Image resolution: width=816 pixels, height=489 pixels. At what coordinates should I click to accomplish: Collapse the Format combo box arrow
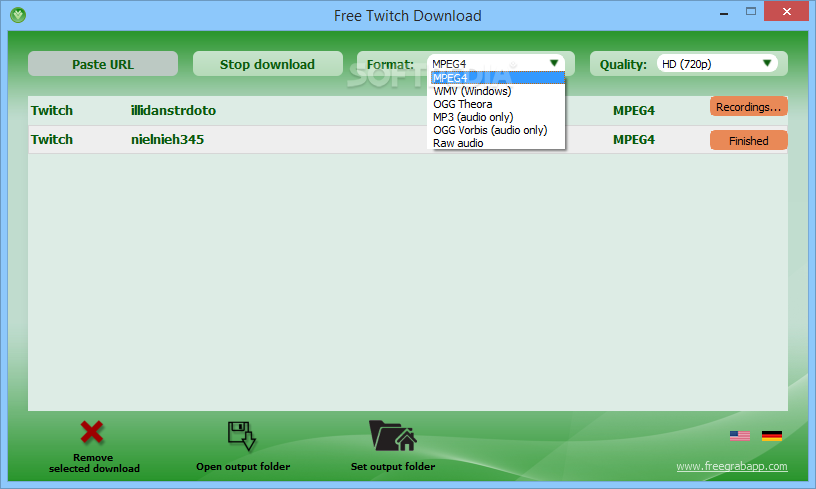(554, 63)
